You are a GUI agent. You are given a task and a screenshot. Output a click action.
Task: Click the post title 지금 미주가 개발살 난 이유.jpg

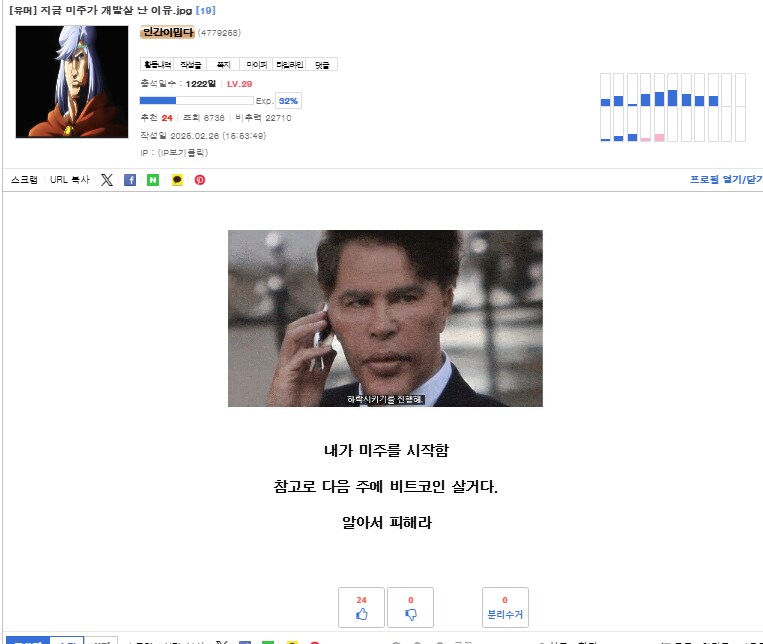click(x=116, y=10)
